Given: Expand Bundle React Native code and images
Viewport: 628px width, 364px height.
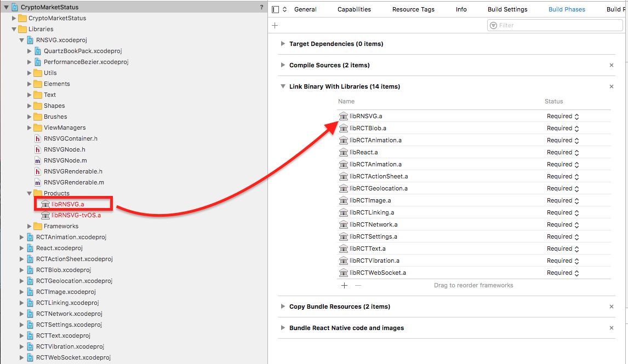Looking at the screenshot, I should pos(283,327).
